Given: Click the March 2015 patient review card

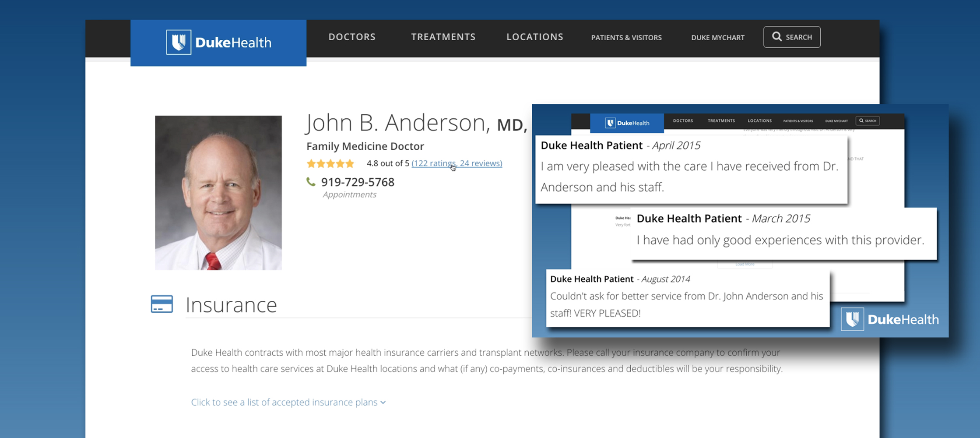Looking at the screenshot, I should tap(784, 233).
